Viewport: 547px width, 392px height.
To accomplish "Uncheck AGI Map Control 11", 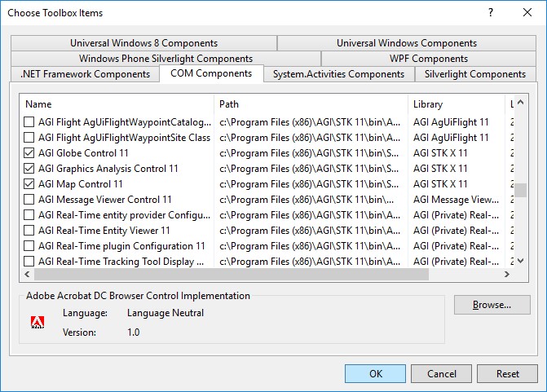I will coord(29,184).
